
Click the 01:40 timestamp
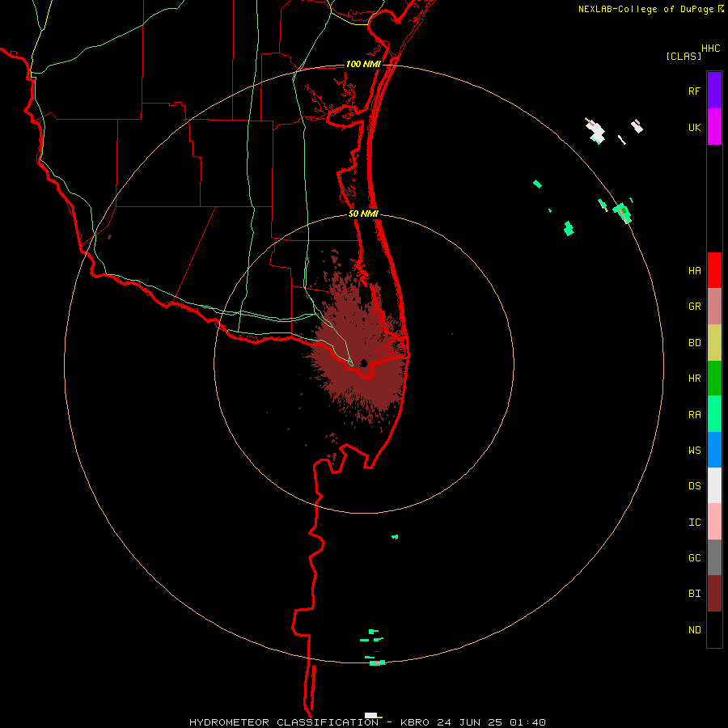click(x=527, y=722)
